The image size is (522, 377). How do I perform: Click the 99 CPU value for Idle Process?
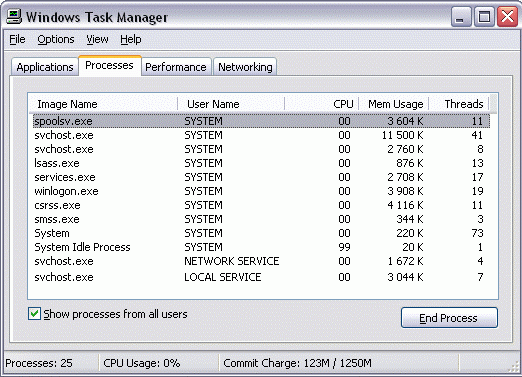coord(344,247)
